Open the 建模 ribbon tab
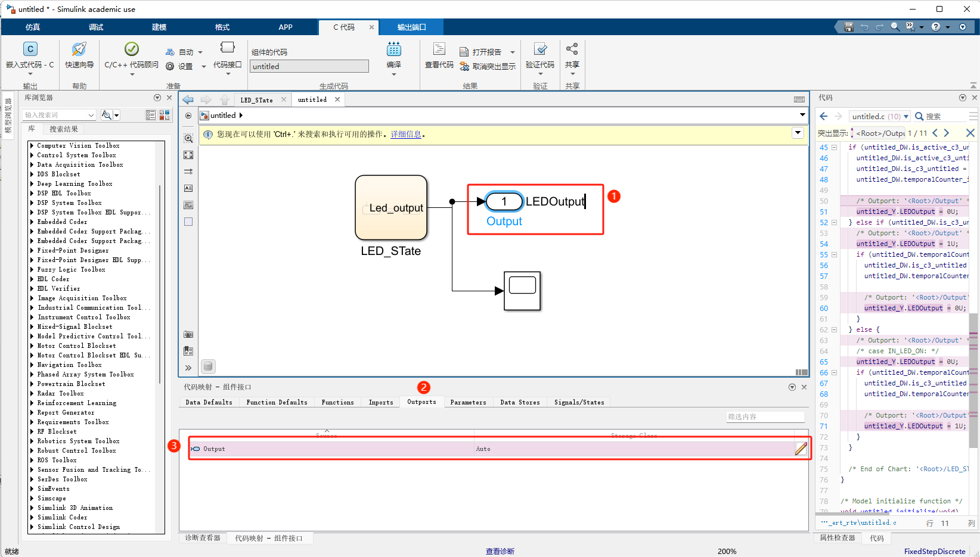The height and width of the screenshot is (557, 980). (x=159, y=27)
